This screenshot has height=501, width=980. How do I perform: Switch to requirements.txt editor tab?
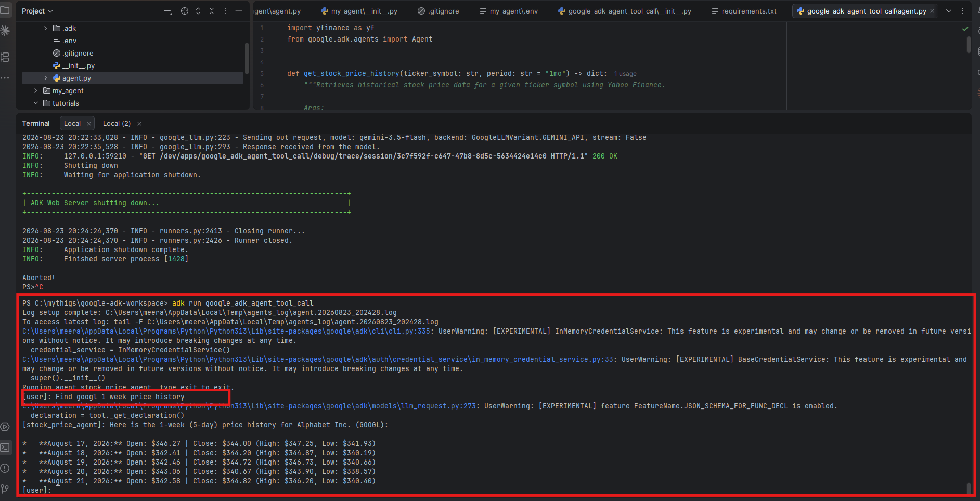click(x=744, y=11)
